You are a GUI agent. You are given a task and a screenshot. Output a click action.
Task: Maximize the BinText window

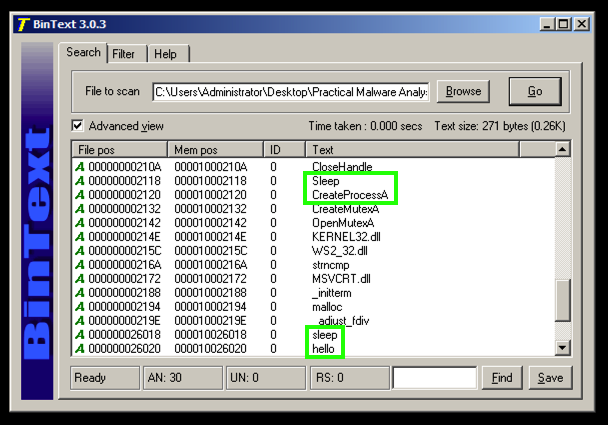(x=563, y=24)
